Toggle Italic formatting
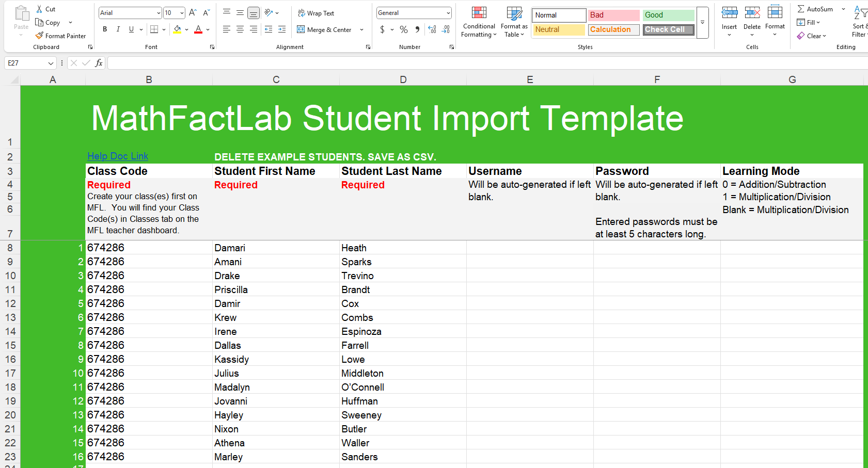Image resolution: width=868 pixels, height=468 pixels. tap(118, 29)
